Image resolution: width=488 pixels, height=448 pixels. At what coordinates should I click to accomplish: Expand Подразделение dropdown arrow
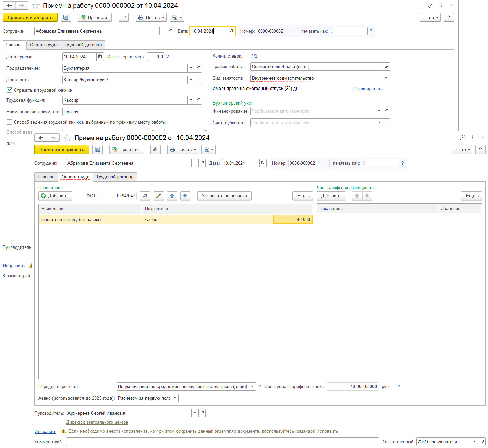191,68
